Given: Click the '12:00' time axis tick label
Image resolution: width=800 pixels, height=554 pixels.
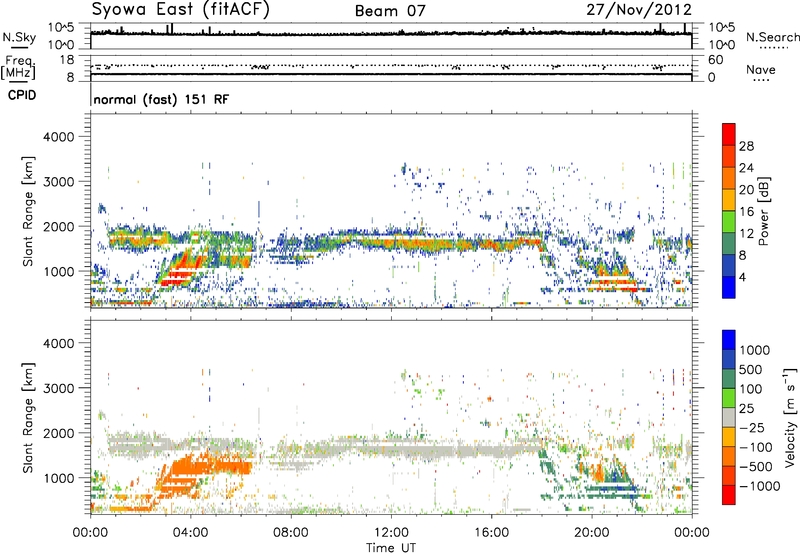Looking at the screenshot, I should coord(391,533).
